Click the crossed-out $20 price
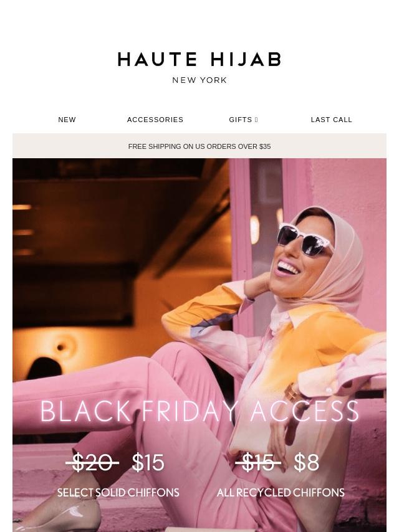Screen dimensions: 399x532 click(92, 462)
